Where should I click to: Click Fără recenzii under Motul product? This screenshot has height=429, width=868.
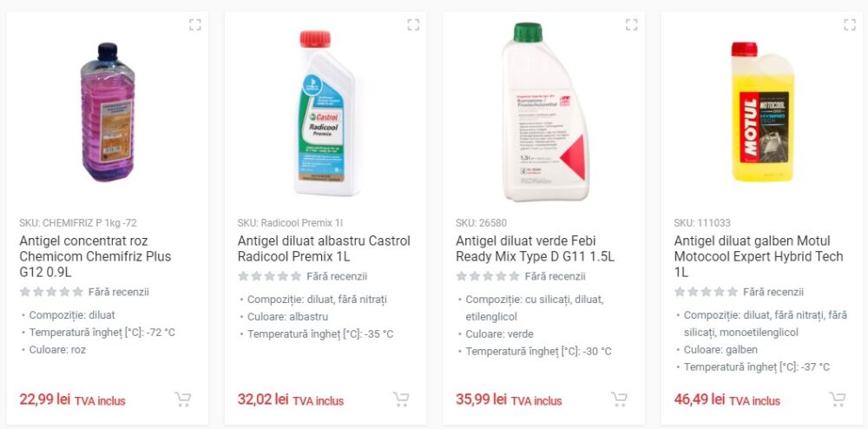pos(773,292)
